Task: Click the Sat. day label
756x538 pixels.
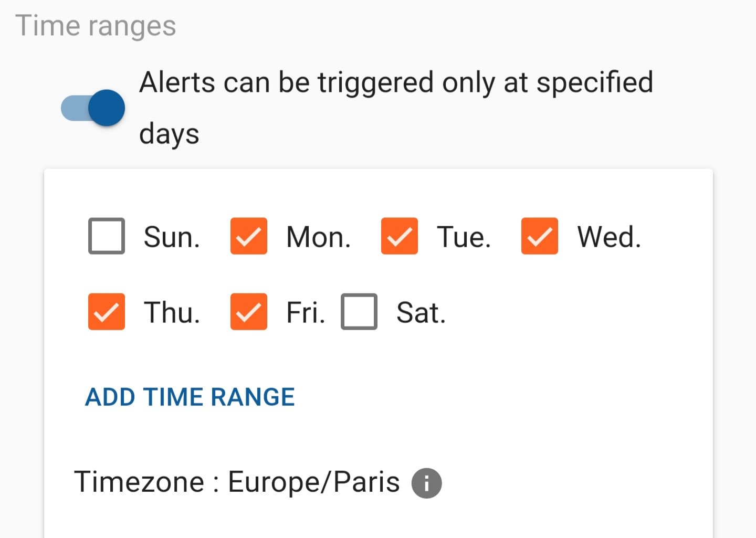Action: (421, 313)
